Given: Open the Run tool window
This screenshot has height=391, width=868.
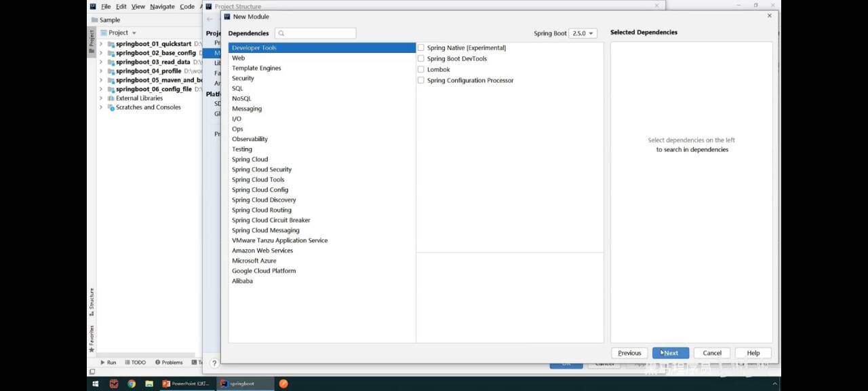Looking at the screenshot, I should point(108,362).
